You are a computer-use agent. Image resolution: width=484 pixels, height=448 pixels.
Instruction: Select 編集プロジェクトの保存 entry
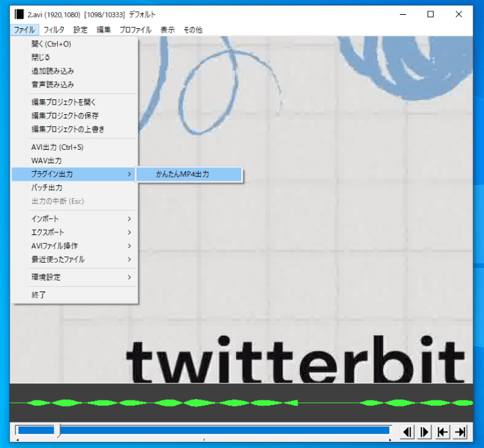[65, 116]
